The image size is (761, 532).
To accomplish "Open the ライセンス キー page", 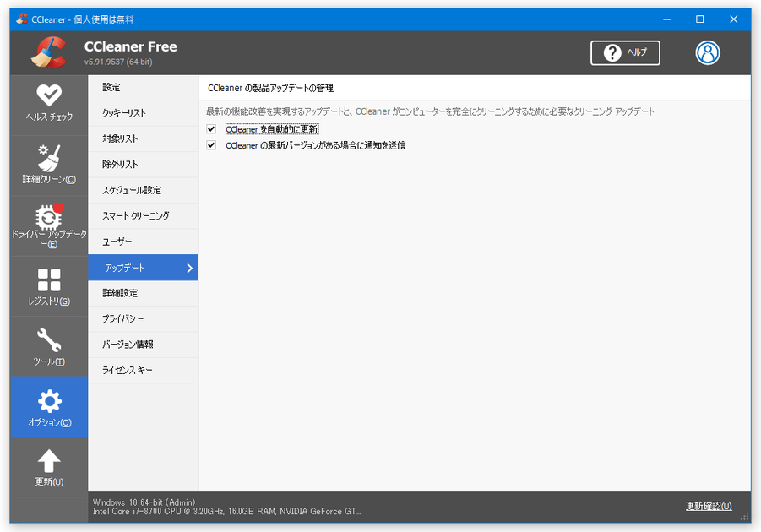I will pos(144,371).
